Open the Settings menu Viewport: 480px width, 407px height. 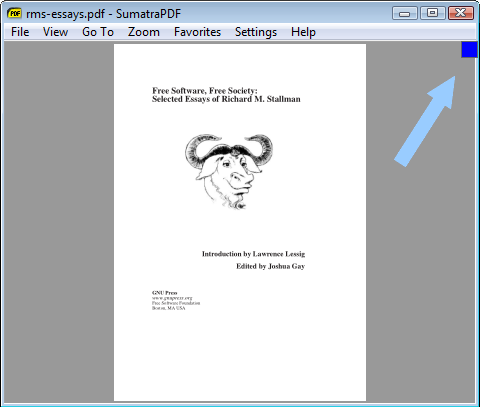click(x=256, y=32)
